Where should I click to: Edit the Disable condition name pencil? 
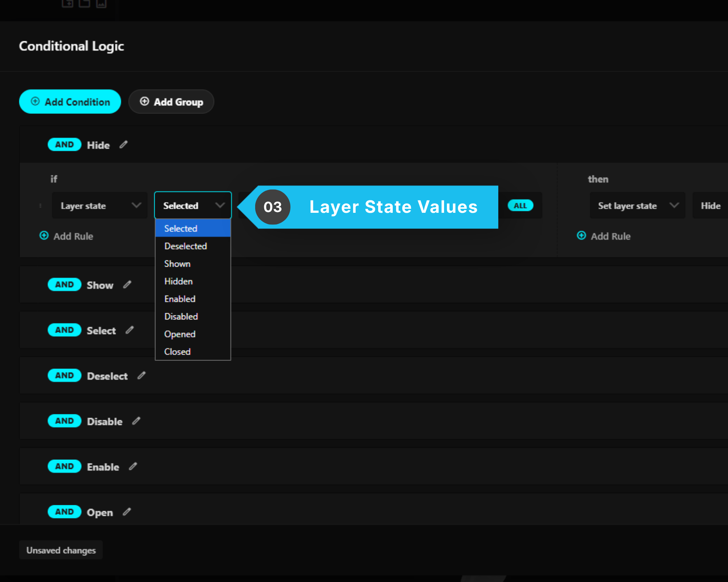point(136,421)
